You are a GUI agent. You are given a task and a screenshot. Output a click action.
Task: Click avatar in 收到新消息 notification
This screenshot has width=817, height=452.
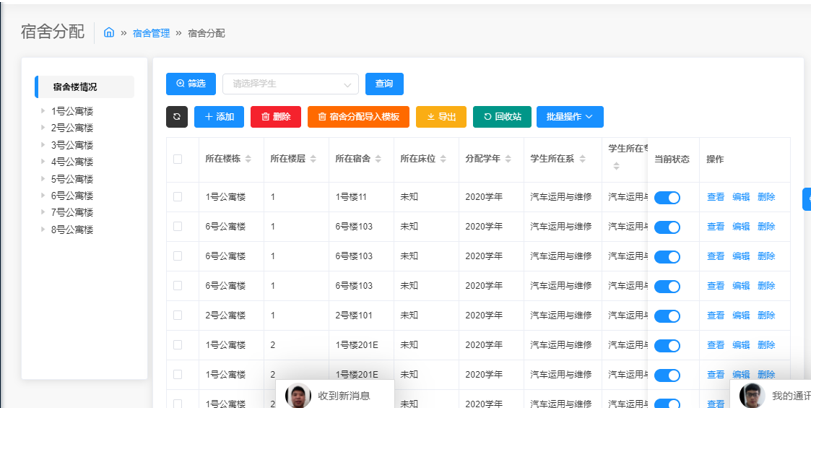[x=298, y=396]
